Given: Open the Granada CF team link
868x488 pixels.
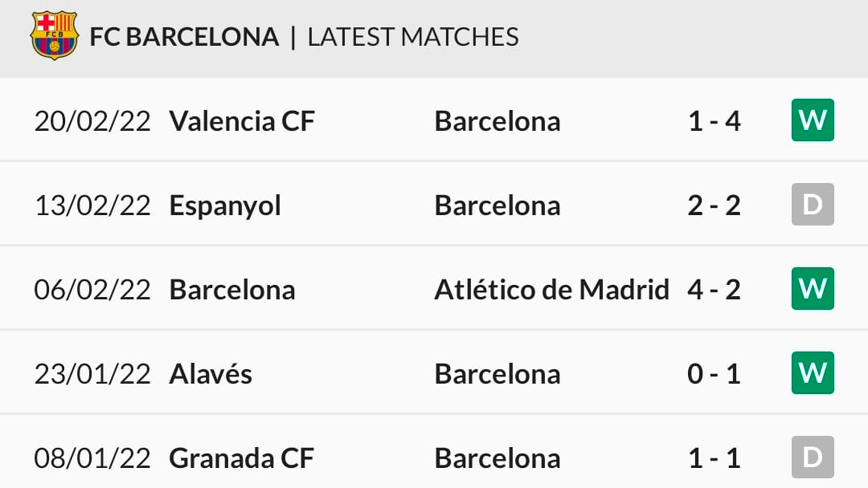Looking at the screenshot, I should (x=241, y=458).
